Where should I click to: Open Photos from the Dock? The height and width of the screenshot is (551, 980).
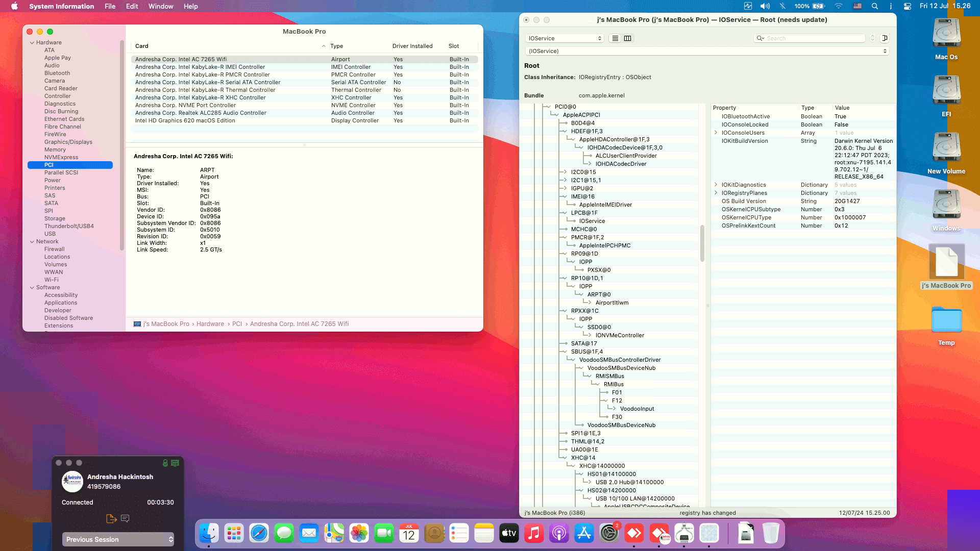[359, 534]
